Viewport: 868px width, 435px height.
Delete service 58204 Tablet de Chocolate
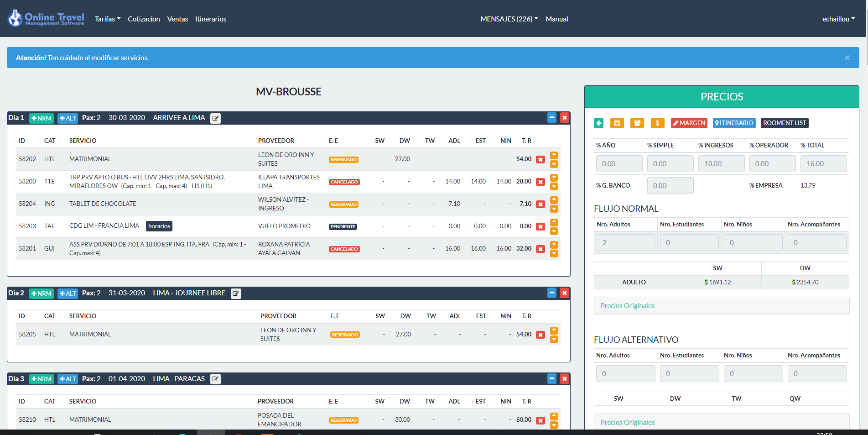(x=541, y=204)
